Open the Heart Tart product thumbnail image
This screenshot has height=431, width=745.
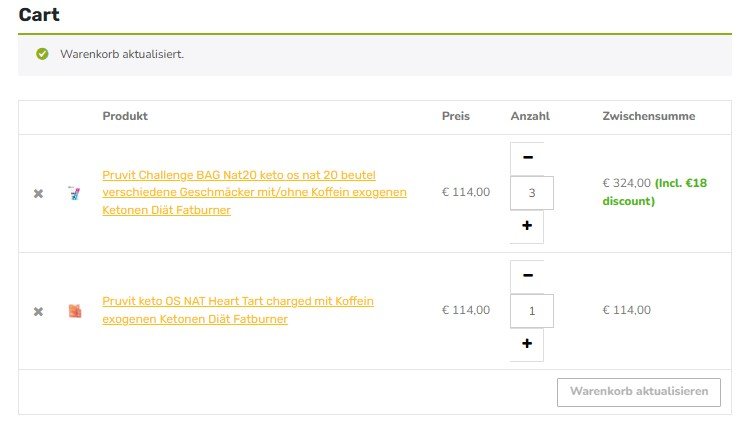pyautogui.click(x=73, y=311)
